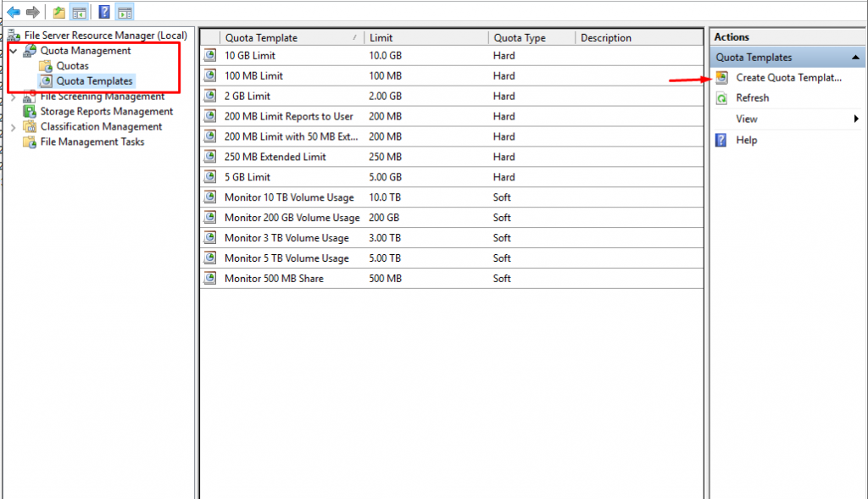Select File Management Tasks in the tree
The image size is (868, 499).
click(x=92, y=142)
